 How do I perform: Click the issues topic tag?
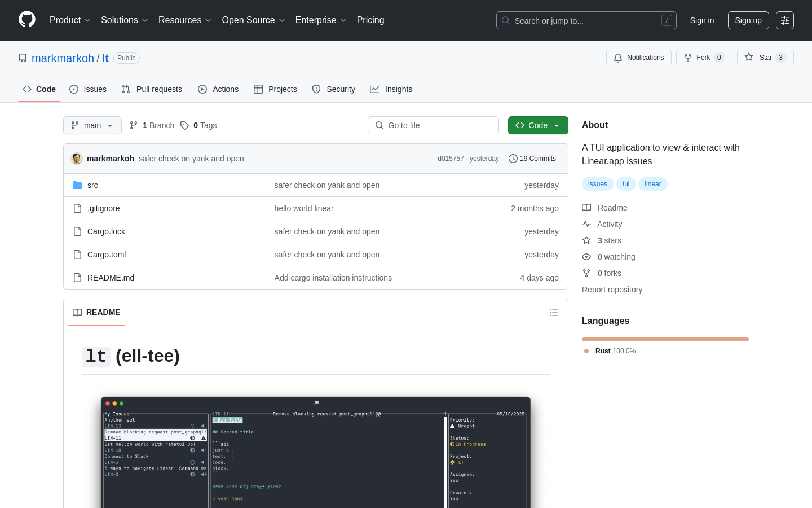coord(598,184)
